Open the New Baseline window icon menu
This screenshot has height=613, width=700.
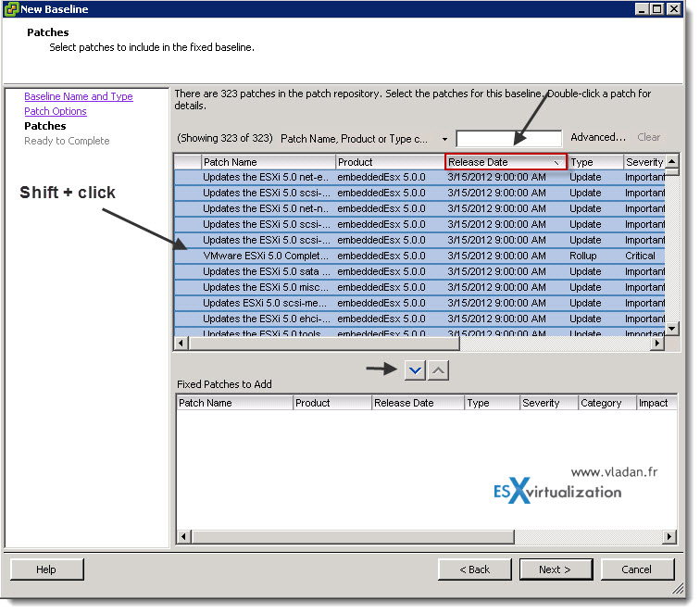click(x=11, y=9)
